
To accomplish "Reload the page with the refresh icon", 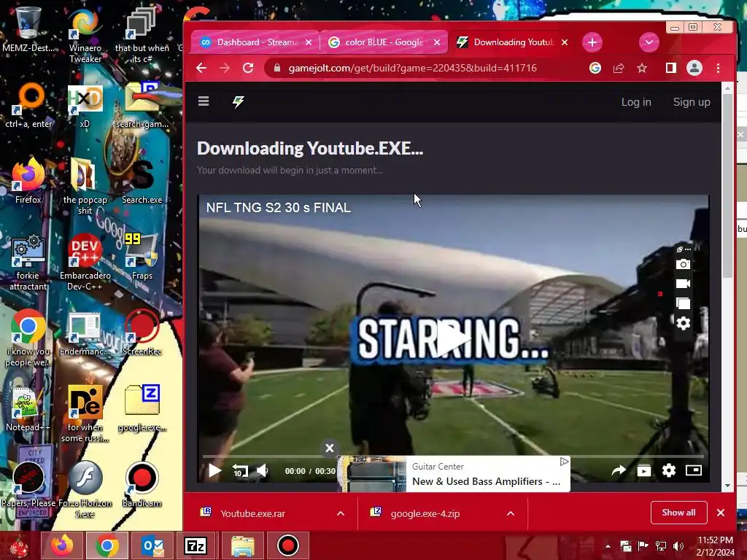I will point(248,68).
